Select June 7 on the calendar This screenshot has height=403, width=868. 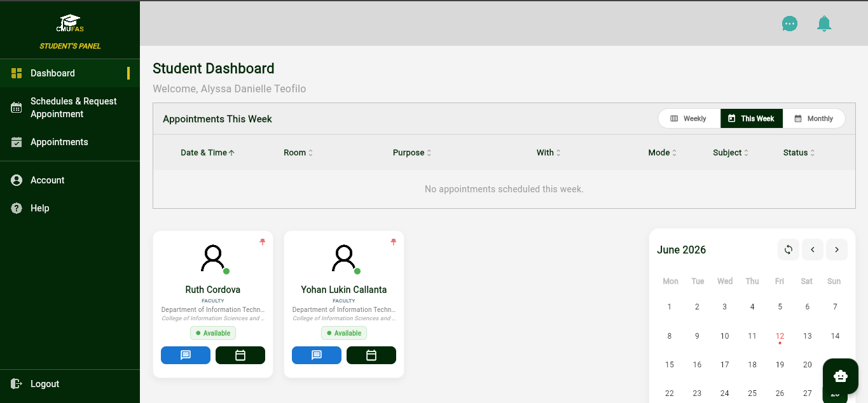pos(835,307)
